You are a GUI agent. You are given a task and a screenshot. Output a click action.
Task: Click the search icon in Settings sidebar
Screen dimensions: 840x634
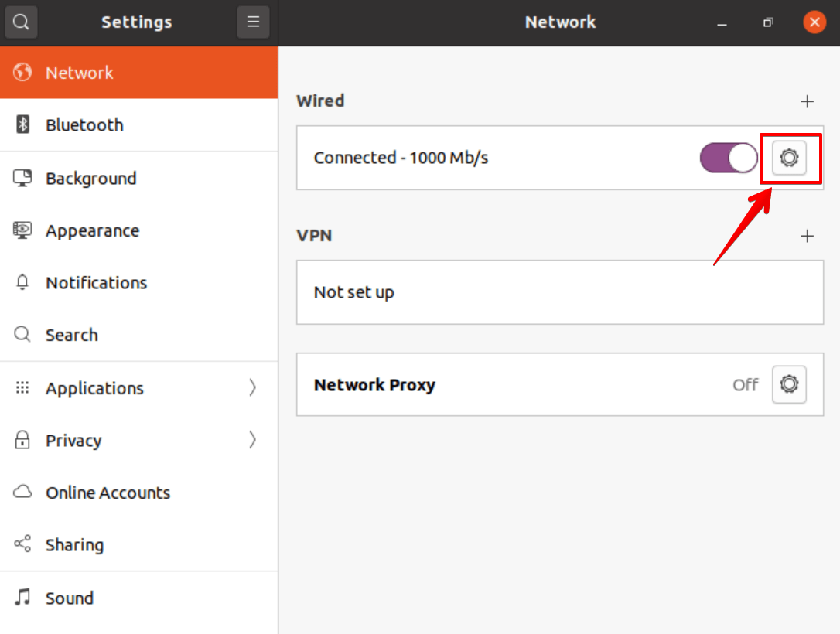[21, 22]
